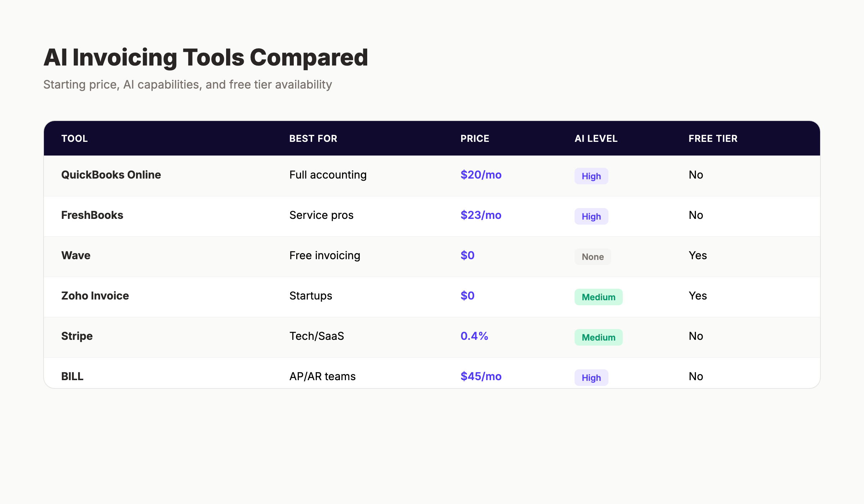Click the 0.4% price
The width and height of the screenshot is (864, 504).
click(474, 336)
